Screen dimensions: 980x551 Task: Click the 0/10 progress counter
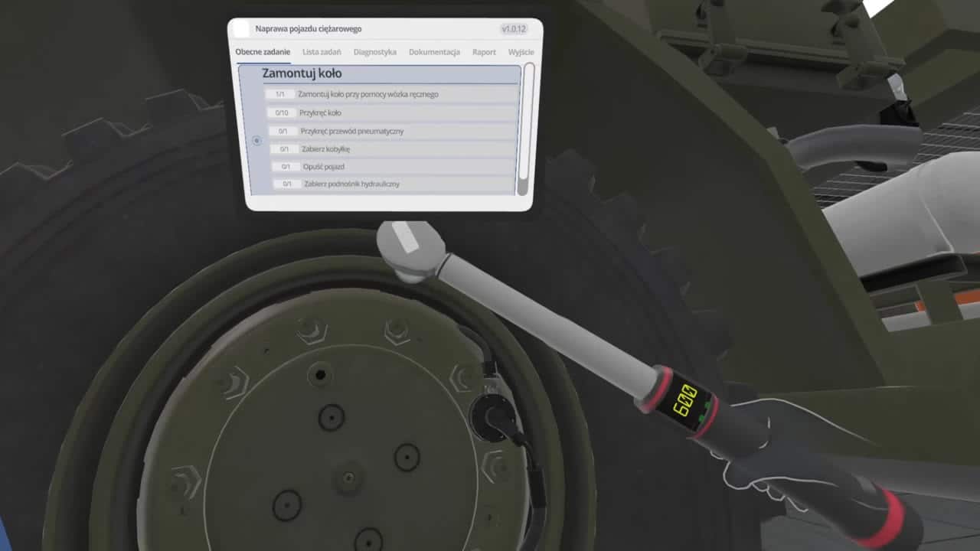[282, 112]
